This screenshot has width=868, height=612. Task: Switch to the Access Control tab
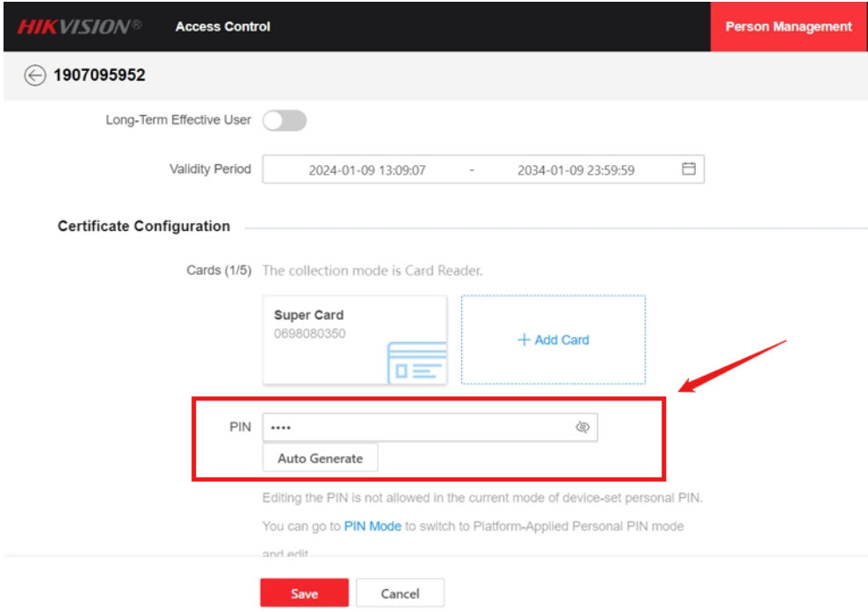[222, 26]
